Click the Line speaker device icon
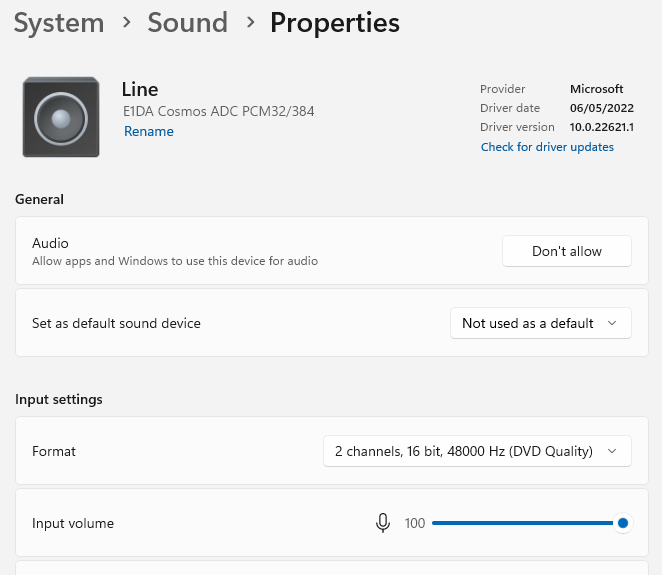Viewport: 662px width, 575px height. [x=61, y=117]
